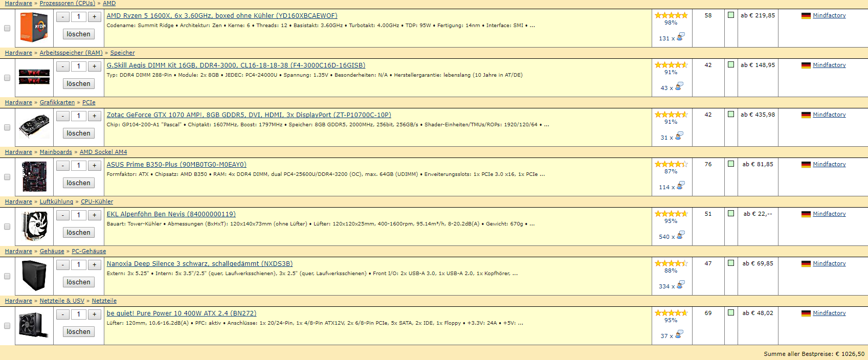Open the Mainboards breadcrumb category
This screenshot has width=868, height=360.
56,152
